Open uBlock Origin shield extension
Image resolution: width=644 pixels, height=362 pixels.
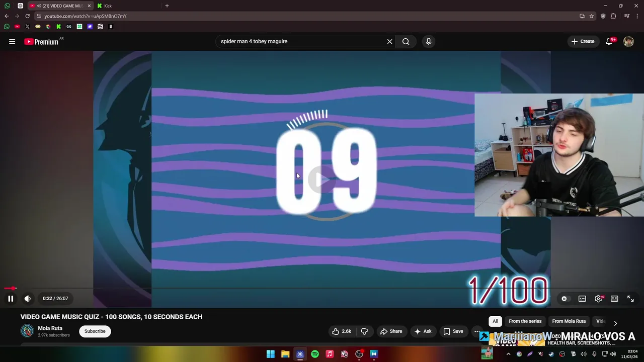pyautogui.click(x=603, y=16)
